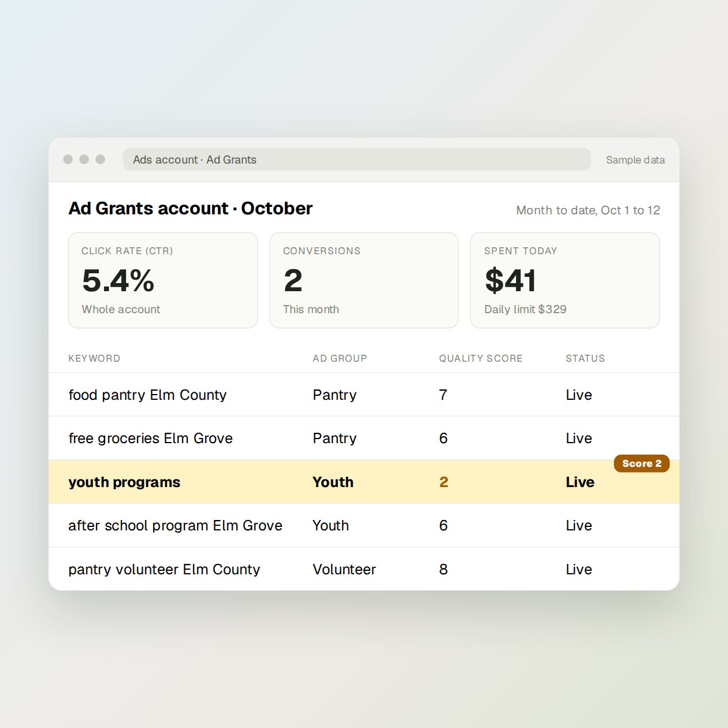
Task: Click the $41 spent today value
Action: 511,280
